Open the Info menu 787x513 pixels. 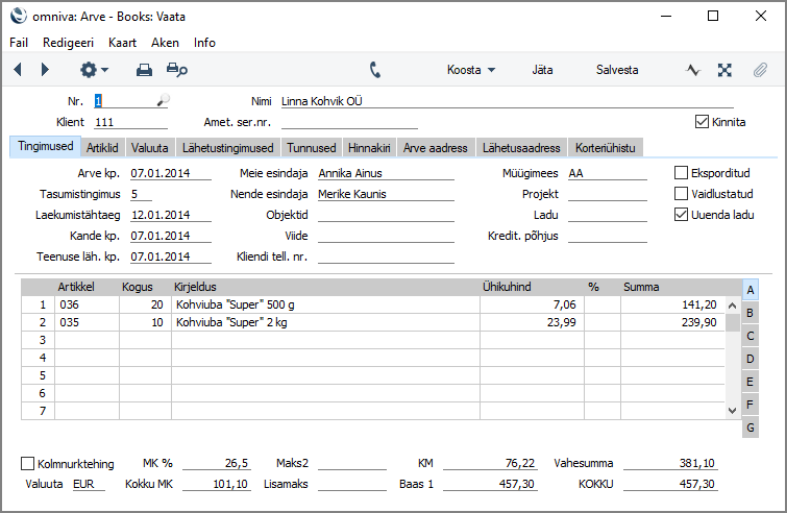(205, 43)
